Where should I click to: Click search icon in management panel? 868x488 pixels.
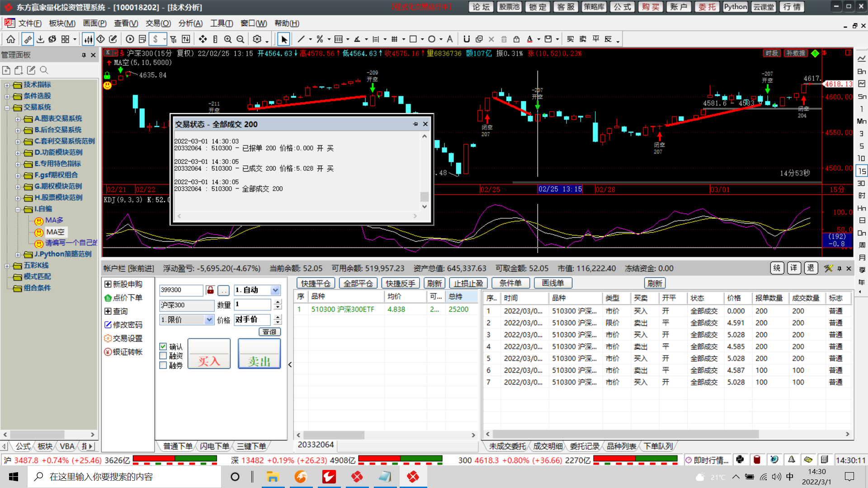point(44,70)
